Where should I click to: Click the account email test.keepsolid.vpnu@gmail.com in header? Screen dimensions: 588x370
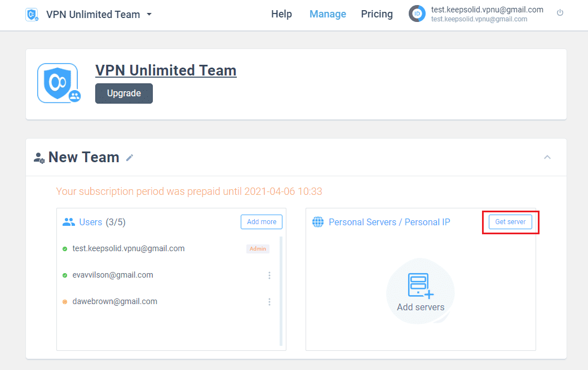(x=487, y=10)
